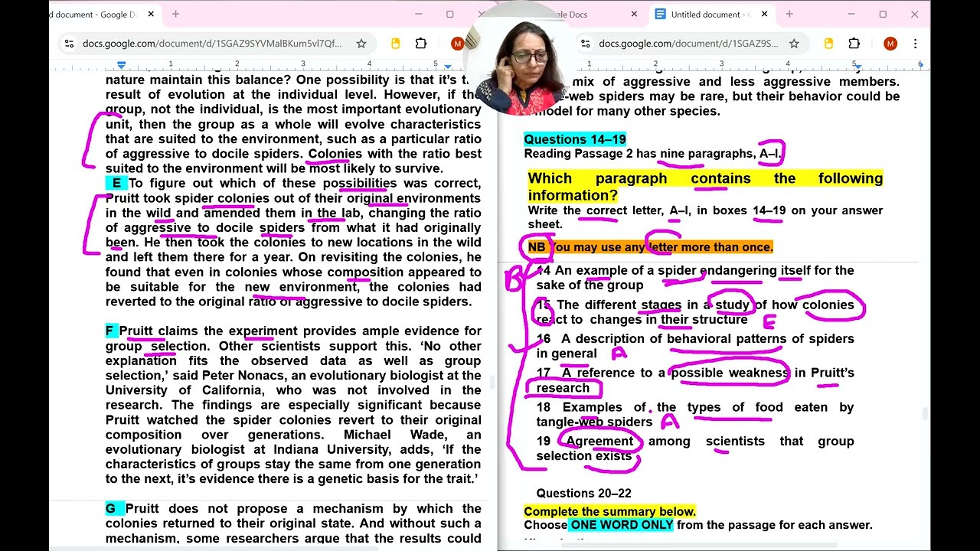
Task: Close the left window's Google Docs tab
Action: (x=151, y=14)
